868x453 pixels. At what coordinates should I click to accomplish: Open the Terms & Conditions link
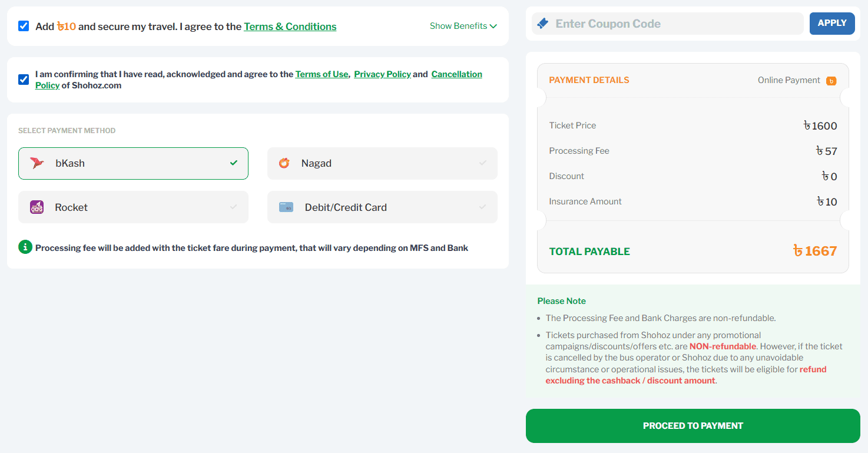pos(290,27)
